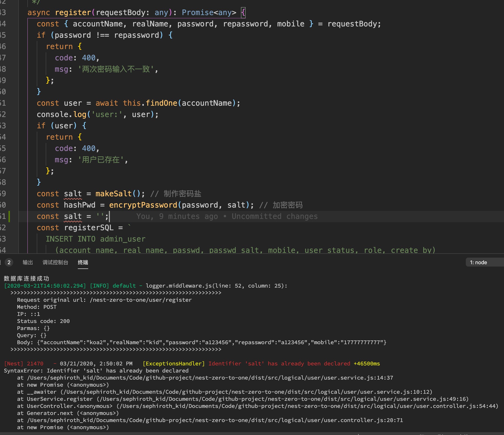The height and width of the screenshot is (435, 504).
Task: Open the 调试控制台 panel tab
Action: tap(55, 262)
